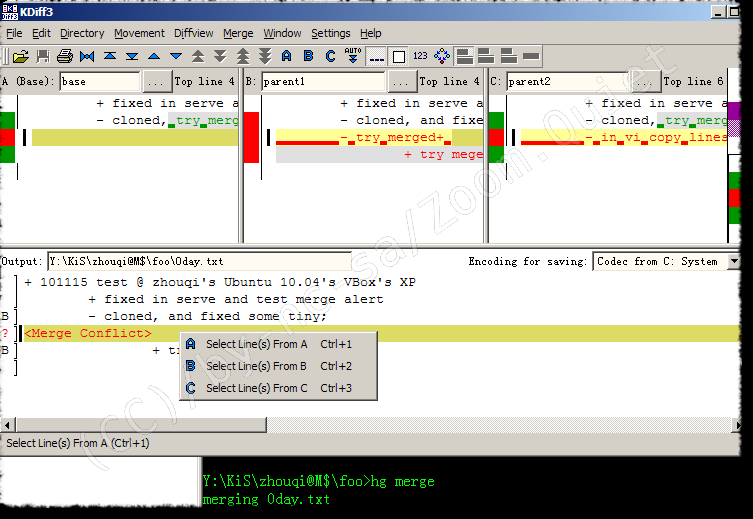Viewport: 753px width, 519px height.
Task: Browse for file A with ... button
Action: pyautogui.click(x=156, y=82)
